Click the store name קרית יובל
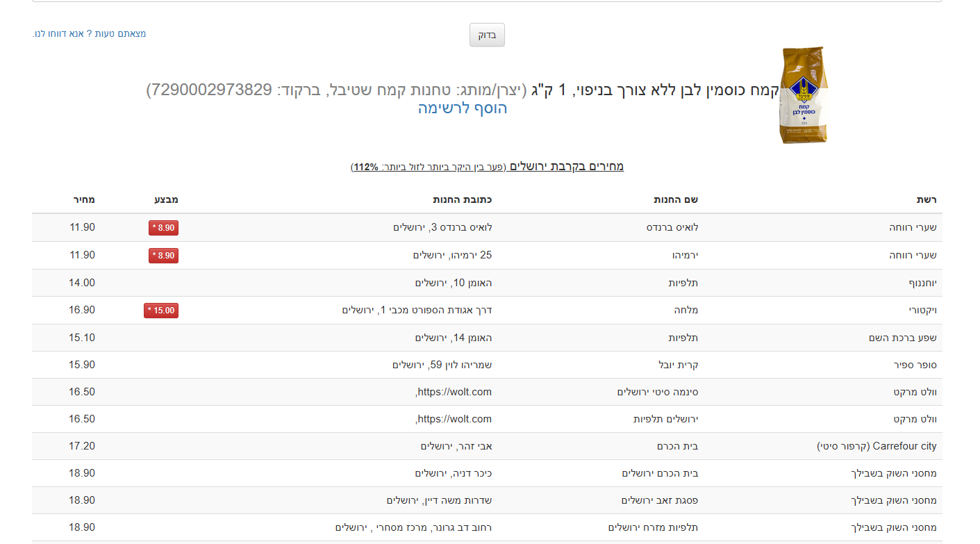This screenshot has height=544, width=980. pos(677,364)
